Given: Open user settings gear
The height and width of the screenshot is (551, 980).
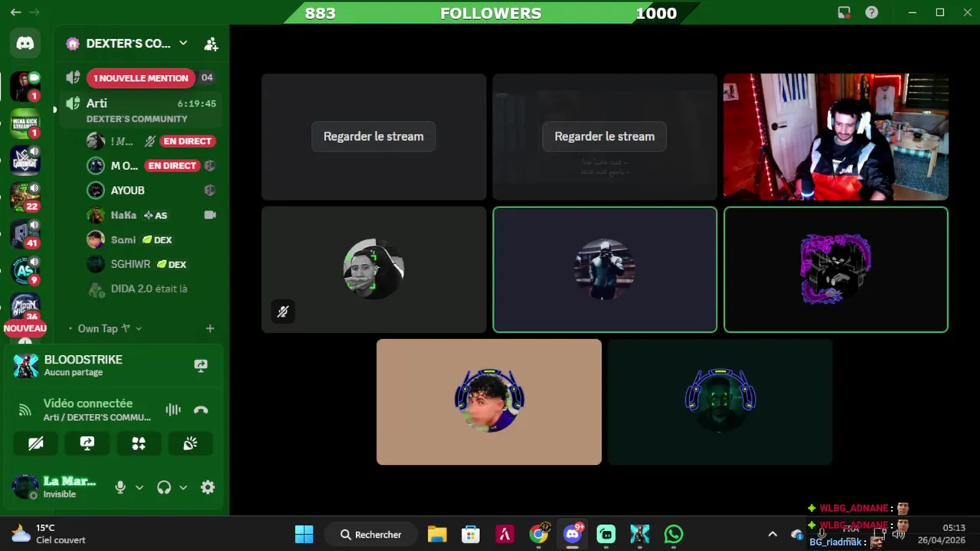Looking at the screenshot, I should pos(207,487).
